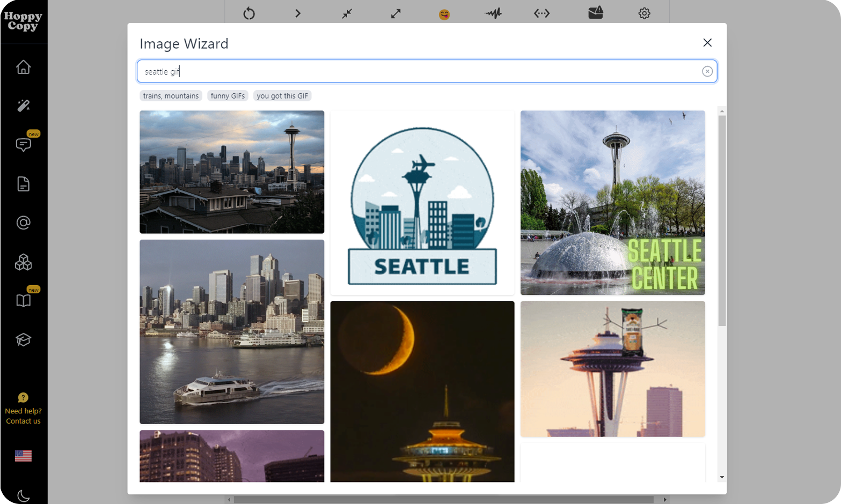Open the chat feature marked new
The width and height of the screenshot is (841, 504).
pos(23,145)
